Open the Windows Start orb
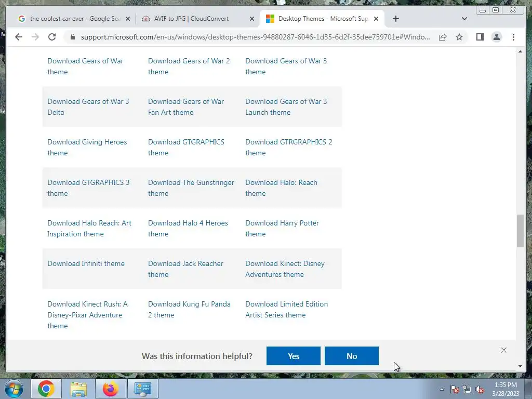The image size is (532, 399). pos(14,389)
